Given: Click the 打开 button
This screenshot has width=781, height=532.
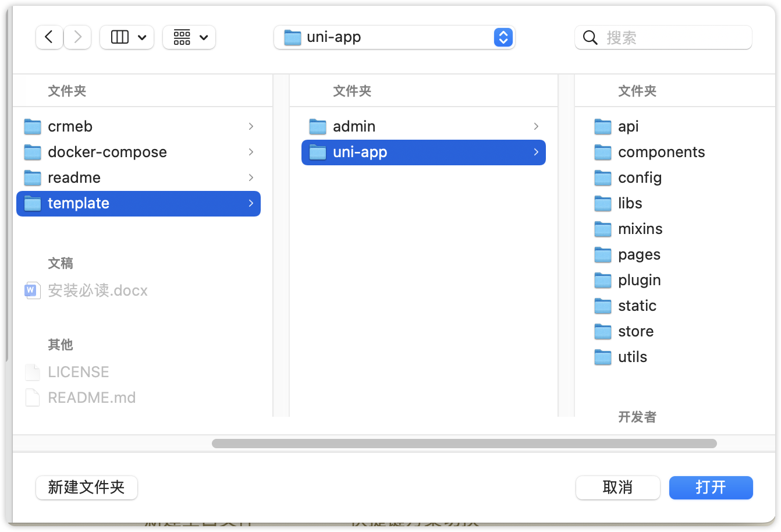Looking at the screenshot, I should 711,487.
